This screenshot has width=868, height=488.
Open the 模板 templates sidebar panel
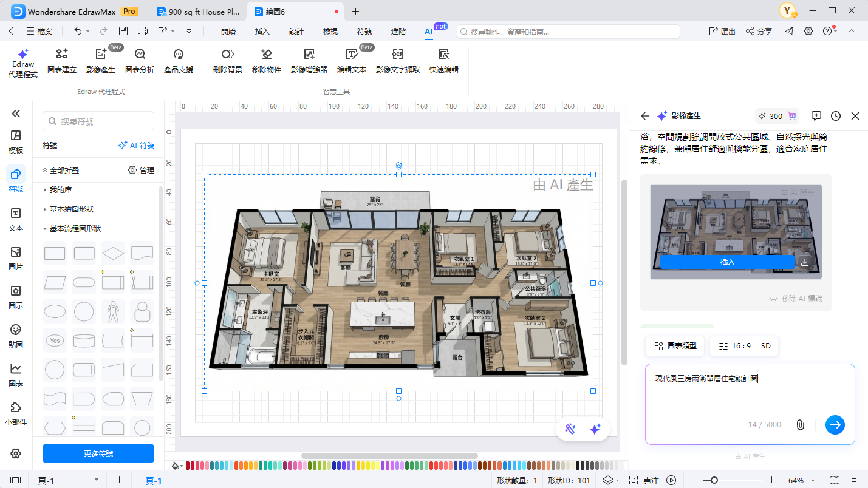pyautogui.click(x=16, y=142)
